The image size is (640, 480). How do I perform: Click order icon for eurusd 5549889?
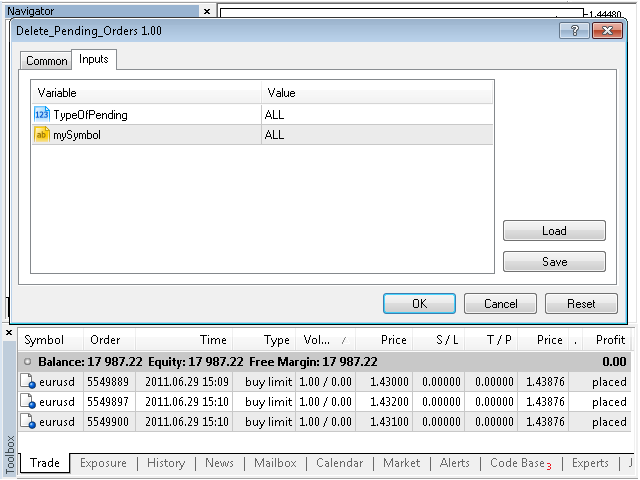point(29,382)
